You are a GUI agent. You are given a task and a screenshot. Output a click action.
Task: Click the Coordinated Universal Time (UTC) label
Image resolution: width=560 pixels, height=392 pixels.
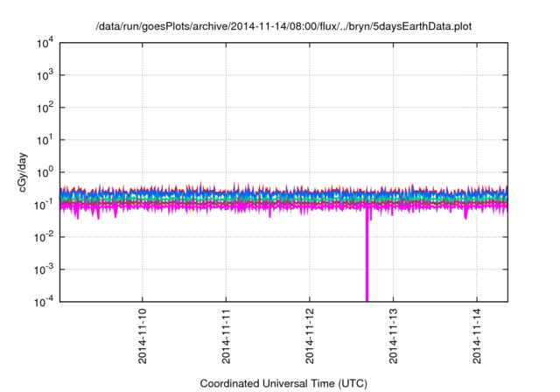pyautogui.click(x=283, y=383)
